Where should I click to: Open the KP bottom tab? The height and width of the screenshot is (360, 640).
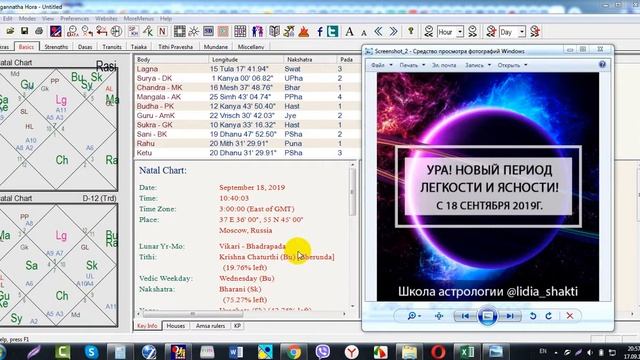tap(237, 326)
